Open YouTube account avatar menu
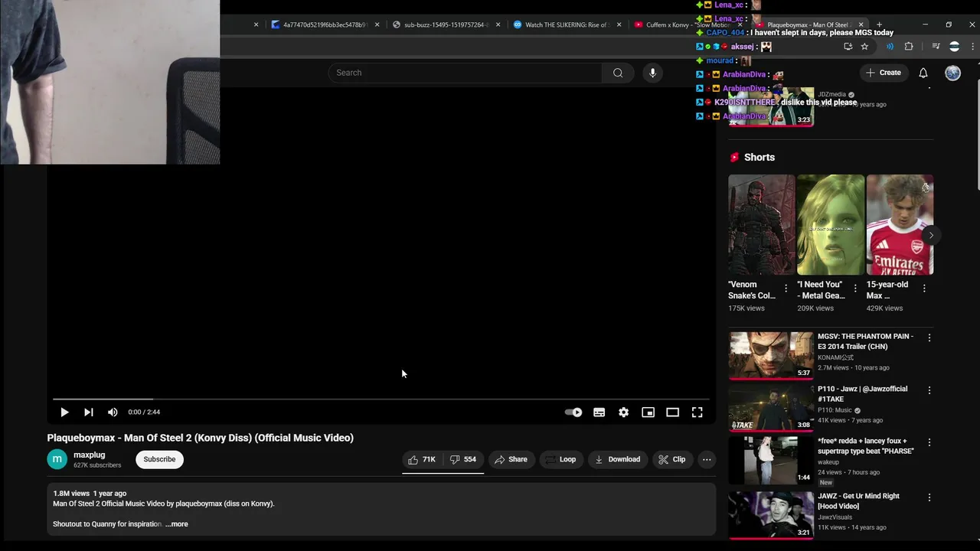980x551 pixels. 952,73
